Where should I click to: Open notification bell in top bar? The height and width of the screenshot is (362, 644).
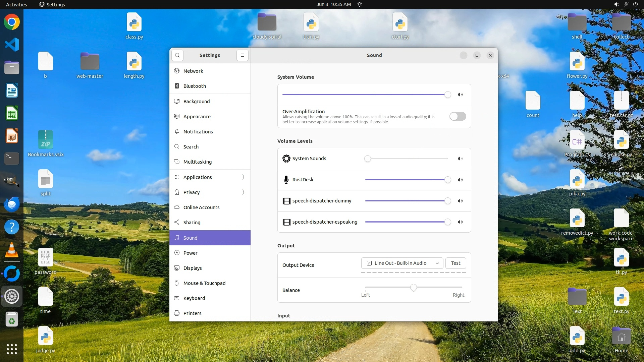pos(360,4)
